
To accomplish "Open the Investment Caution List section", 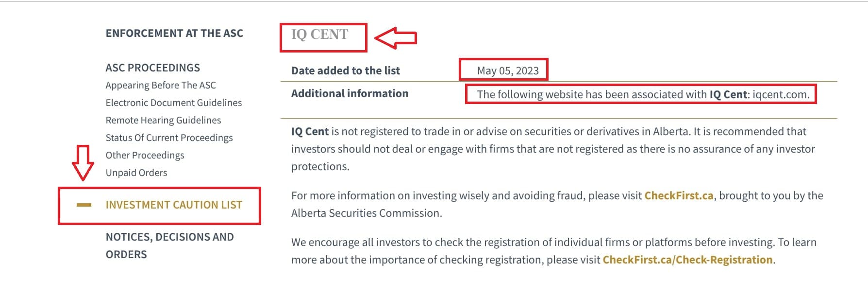I will click(x=174, y=205).
